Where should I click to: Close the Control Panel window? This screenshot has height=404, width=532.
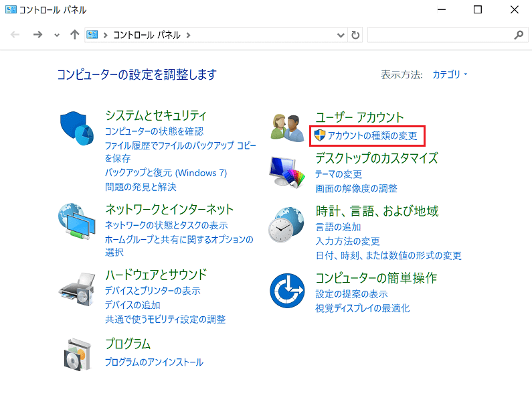515,9
